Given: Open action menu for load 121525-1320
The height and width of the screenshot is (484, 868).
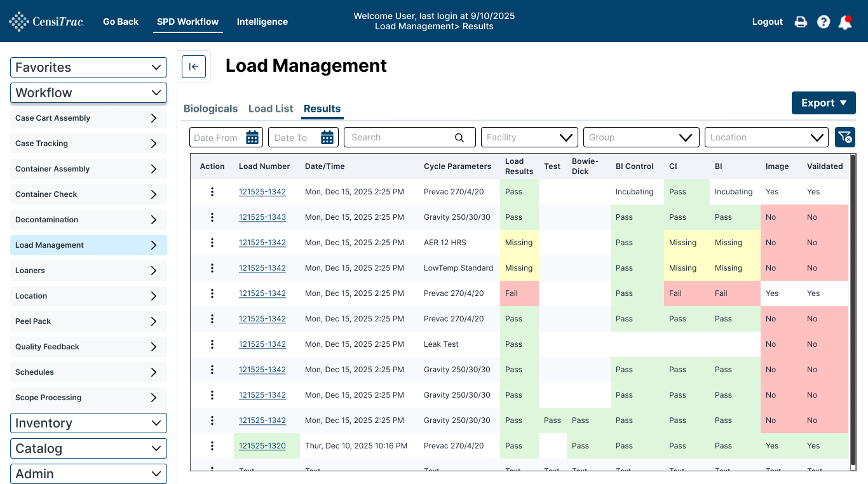Looking at the screenshot, I should 212,446.
